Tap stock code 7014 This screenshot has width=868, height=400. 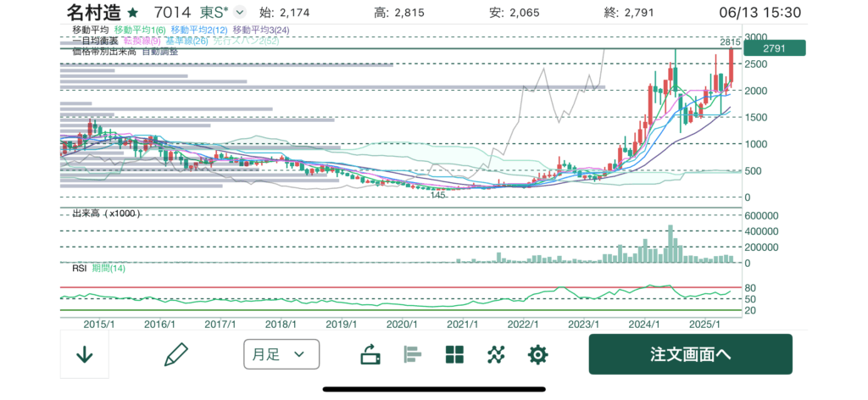point(171,12)
